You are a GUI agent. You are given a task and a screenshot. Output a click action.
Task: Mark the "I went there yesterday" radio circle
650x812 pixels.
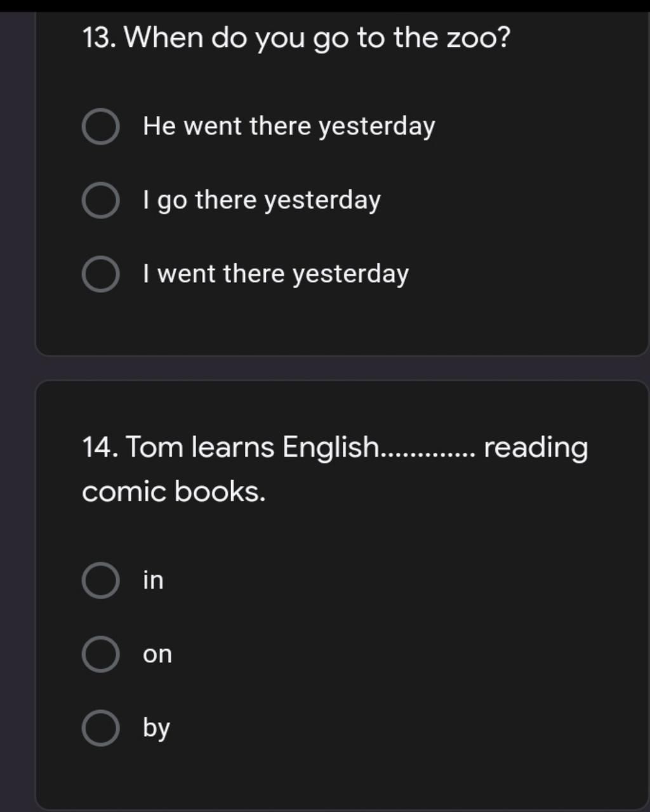point(100,274)
